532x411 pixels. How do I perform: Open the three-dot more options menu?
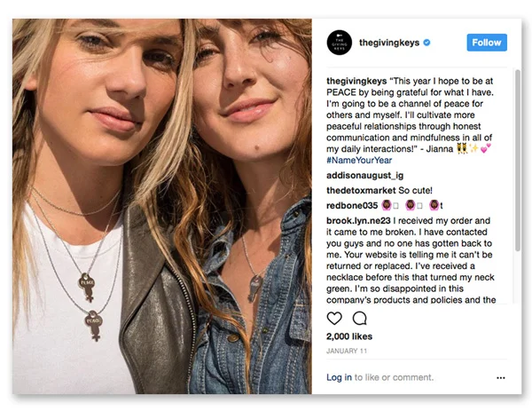[501, 378]
